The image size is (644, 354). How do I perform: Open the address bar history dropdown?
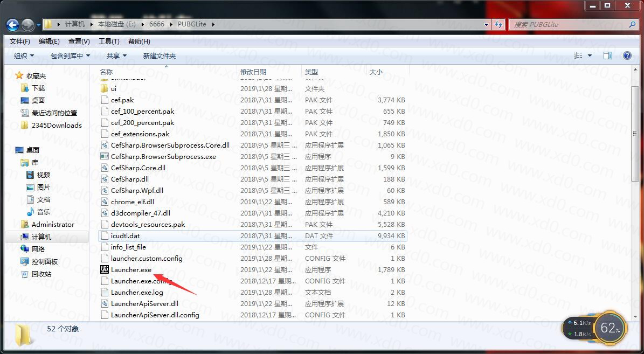[x=487, y=25]
